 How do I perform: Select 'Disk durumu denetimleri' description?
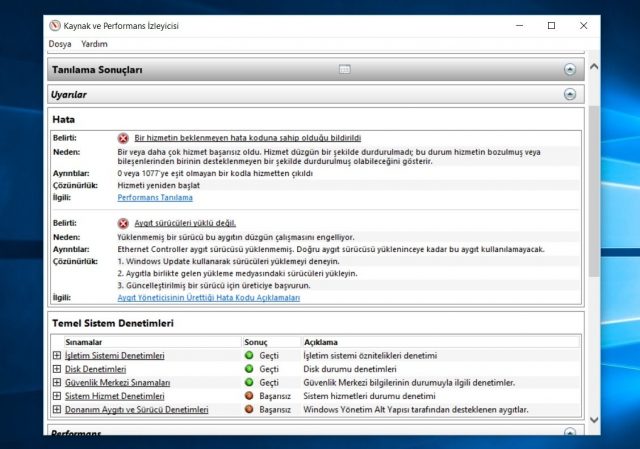coord(350,369)
